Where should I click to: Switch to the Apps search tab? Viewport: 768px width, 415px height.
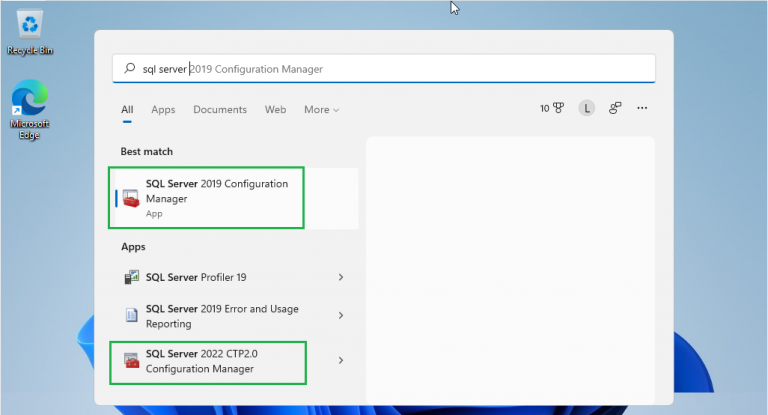coord(163,110)
